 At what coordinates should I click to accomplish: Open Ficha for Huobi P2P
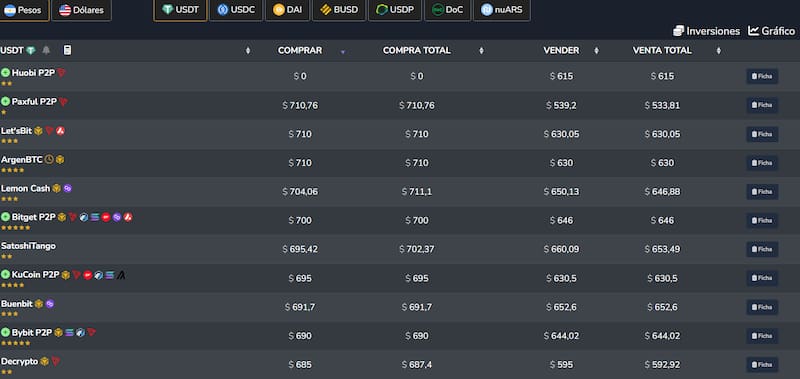click(x=762, y=77)
